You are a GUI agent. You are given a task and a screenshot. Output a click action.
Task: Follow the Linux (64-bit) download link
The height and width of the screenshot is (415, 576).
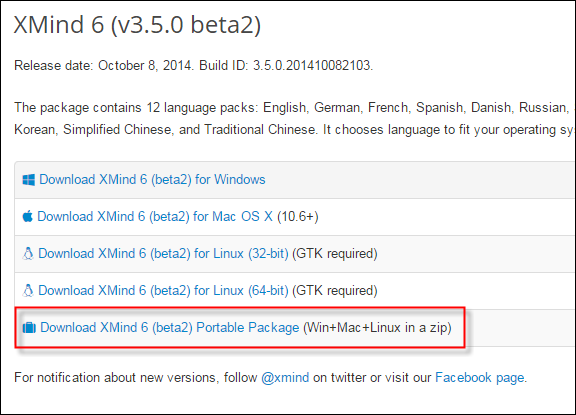point(163,290)
